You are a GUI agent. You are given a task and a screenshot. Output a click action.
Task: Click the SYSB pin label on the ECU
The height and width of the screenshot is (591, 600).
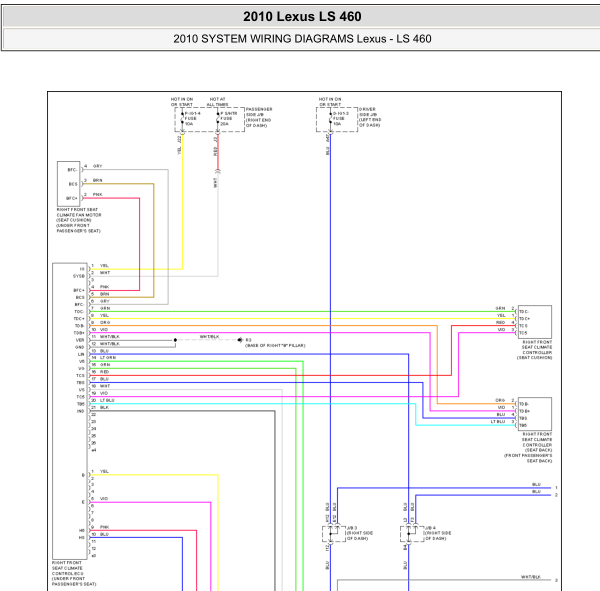click(79, 276)
